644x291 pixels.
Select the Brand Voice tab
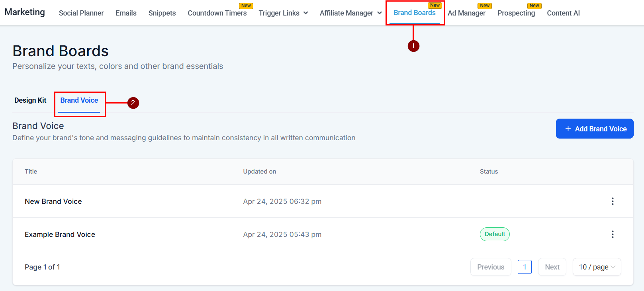pyautogui.click(x=79, y=100)
